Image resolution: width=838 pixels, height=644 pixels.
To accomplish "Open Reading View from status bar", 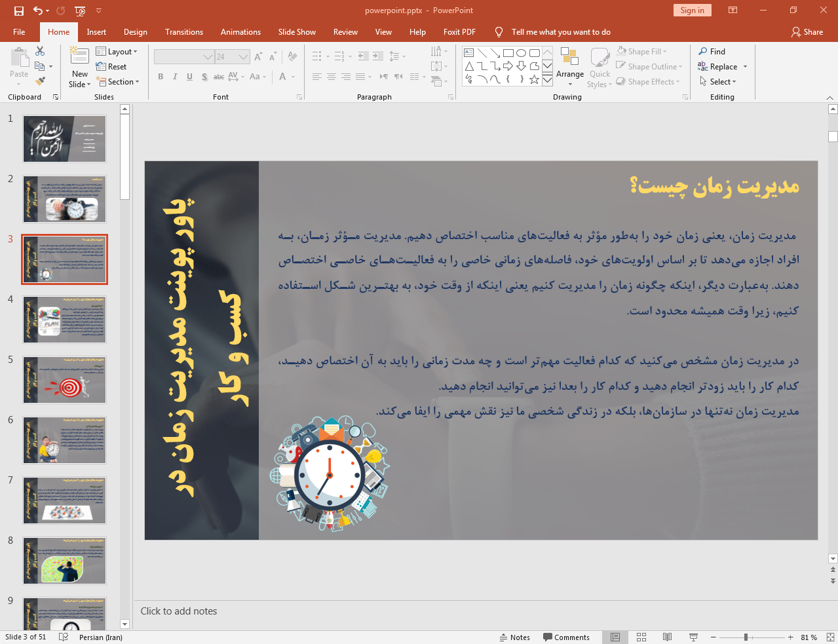I will point(667,637).
